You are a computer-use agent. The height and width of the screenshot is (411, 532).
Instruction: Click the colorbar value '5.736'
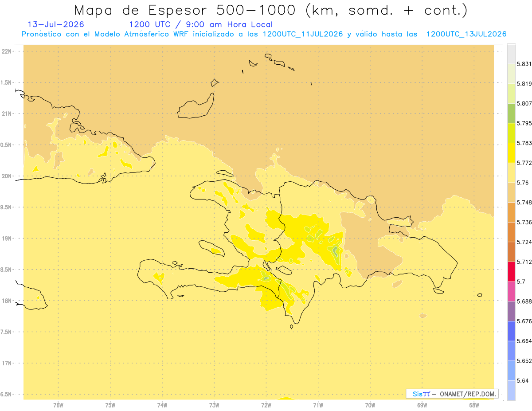tap(524, 222)
